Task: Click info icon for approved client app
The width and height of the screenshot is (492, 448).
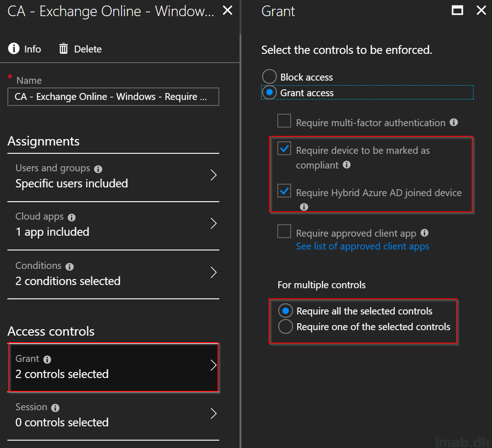Action: (x=425, y=233)
